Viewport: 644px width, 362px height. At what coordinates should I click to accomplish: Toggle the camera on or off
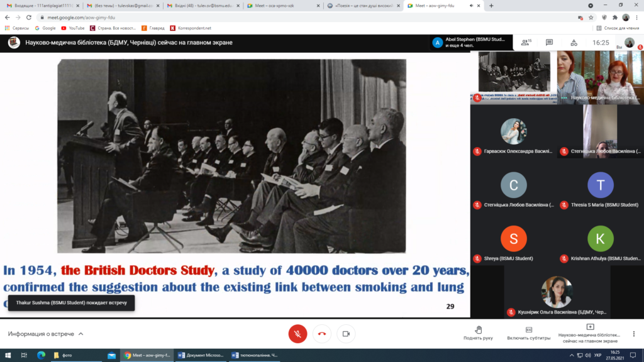(x=346, y=334)
